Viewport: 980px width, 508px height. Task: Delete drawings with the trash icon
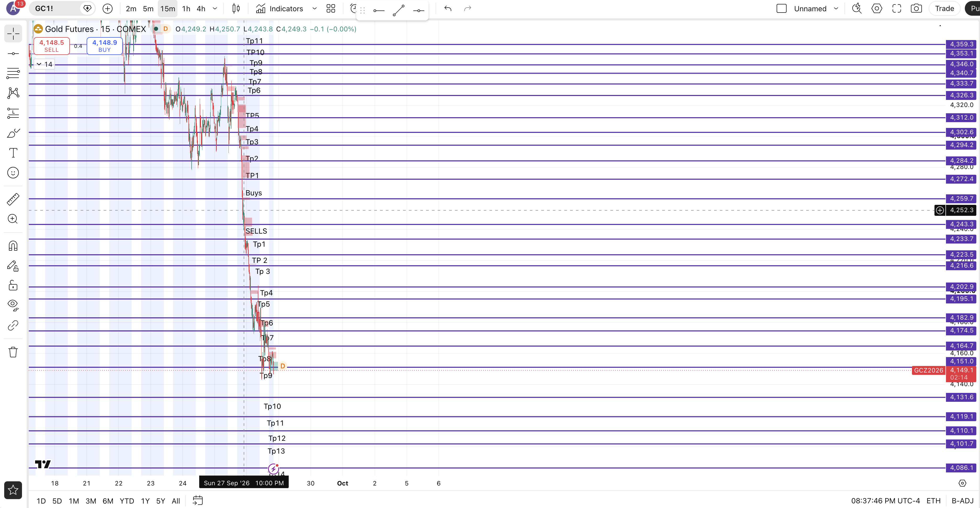(13, 352)
